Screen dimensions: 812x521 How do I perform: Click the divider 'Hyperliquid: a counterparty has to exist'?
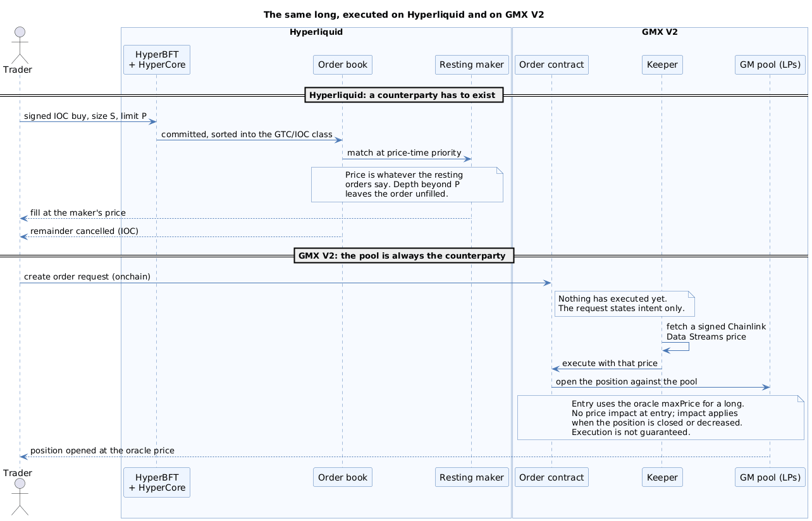point(403,95)
